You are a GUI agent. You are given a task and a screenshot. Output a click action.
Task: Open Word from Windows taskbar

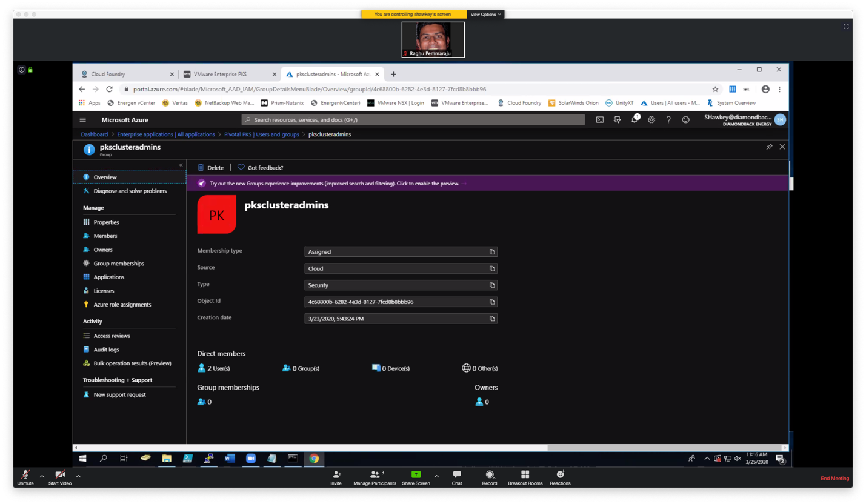[x=230, y=459]
